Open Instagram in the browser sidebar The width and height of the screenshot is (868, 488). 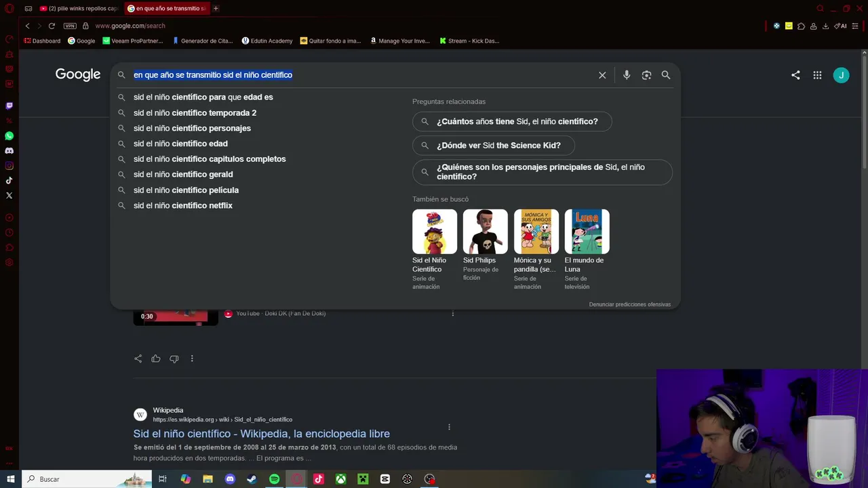(x=9, y=165)
